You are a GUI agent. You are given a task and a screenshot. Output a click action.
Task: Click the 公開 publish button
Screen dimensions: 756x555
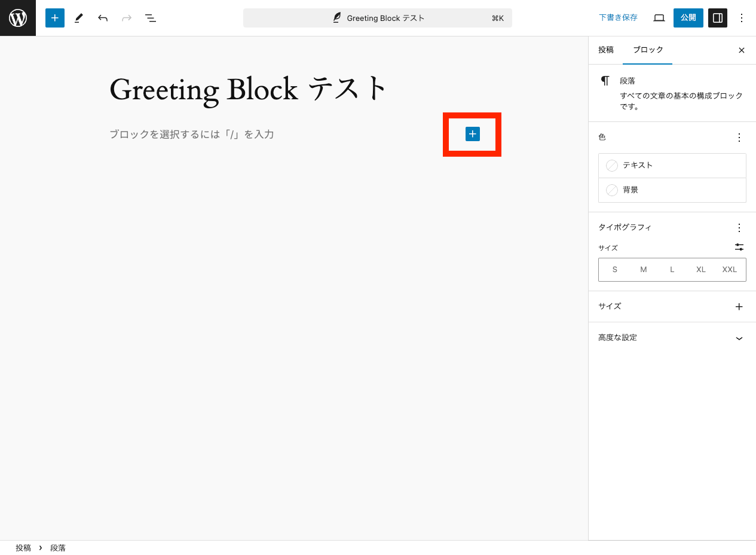(x=688, y=18)
